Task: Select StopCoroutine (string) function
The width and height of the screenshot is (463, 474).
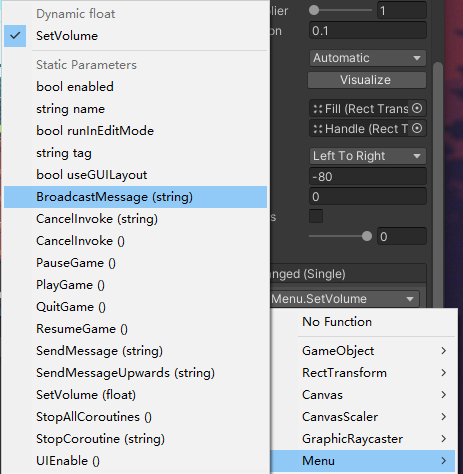Action: click(135, 439)
